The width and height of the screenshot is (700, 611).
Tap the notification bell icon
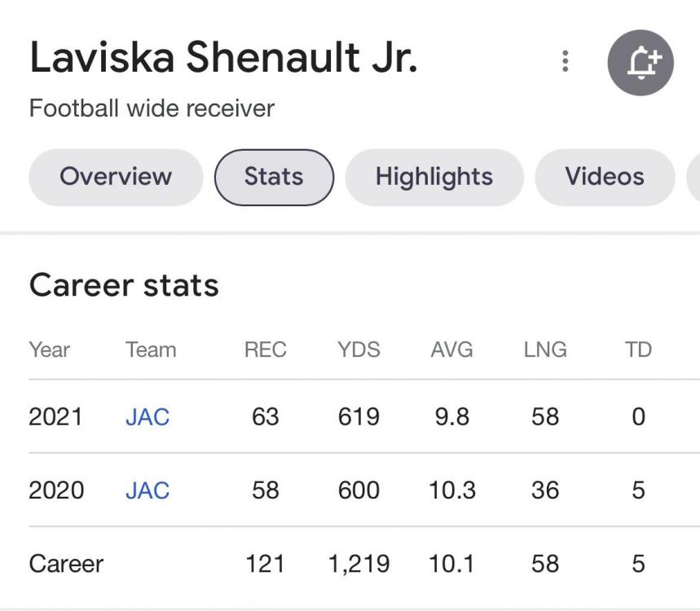coord(641,62)
